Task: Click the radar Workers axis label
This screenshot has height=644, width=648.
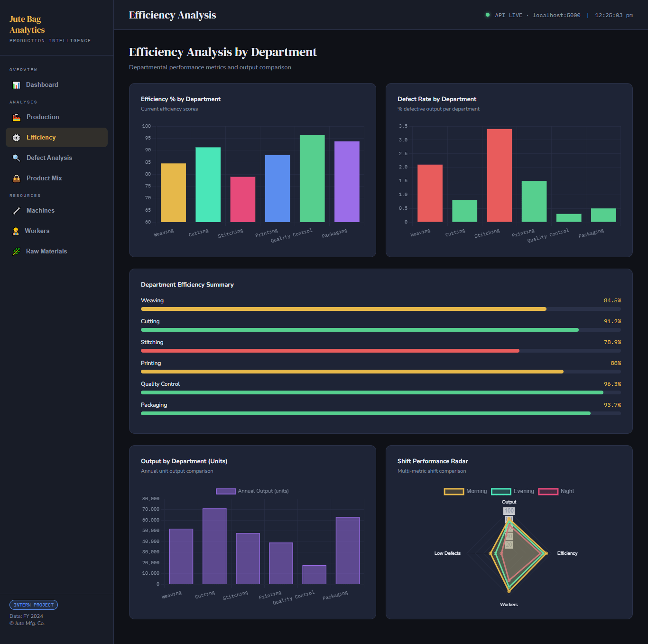Action: (509, 605)
